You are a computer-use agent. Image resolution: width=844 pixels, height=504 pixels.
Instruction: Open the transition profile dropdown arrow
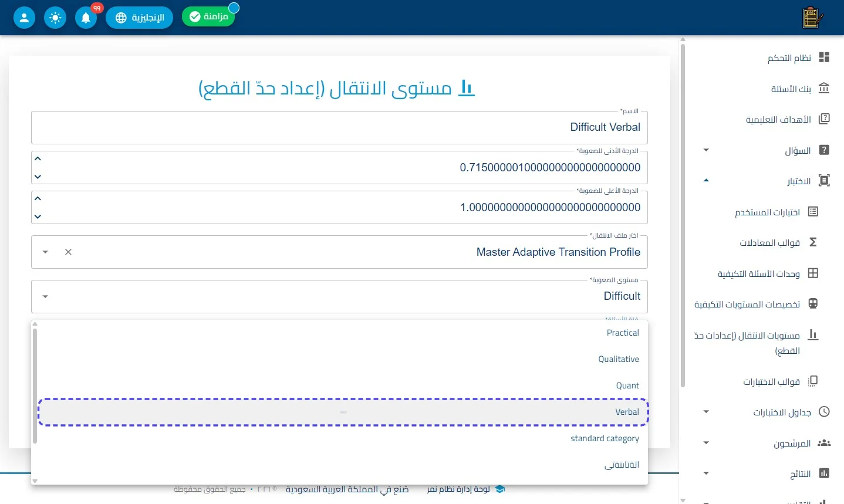point(45,252)
